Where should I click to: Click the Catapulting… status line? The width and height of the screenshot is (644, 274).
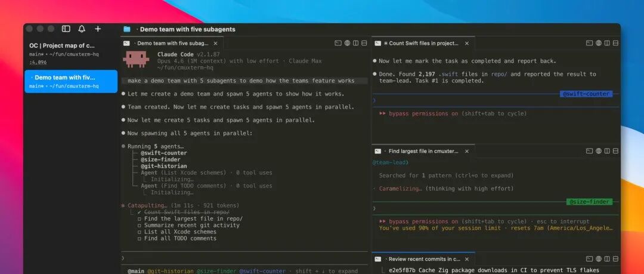click(x=180, y=205)
